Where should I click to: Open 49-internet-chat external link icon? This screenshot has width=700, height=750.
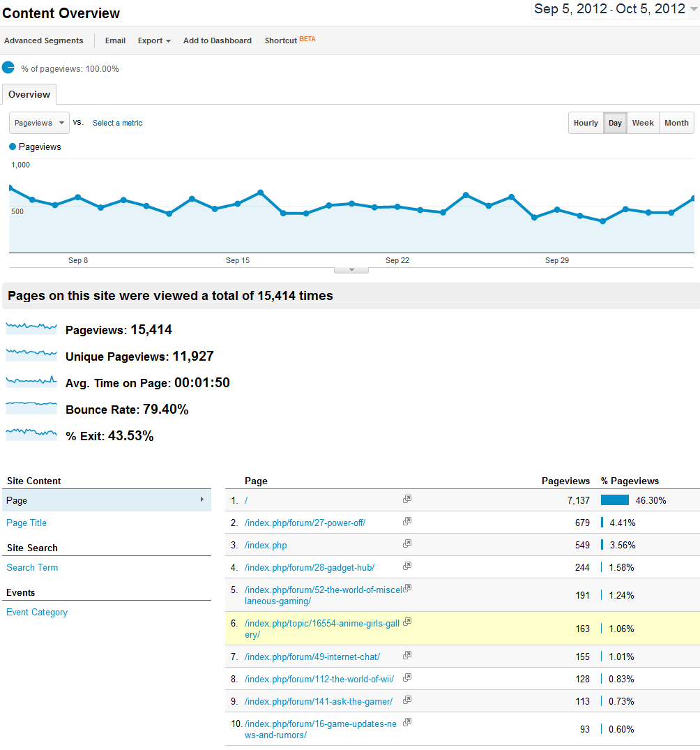pyautogui.click(x=407, y=655)
